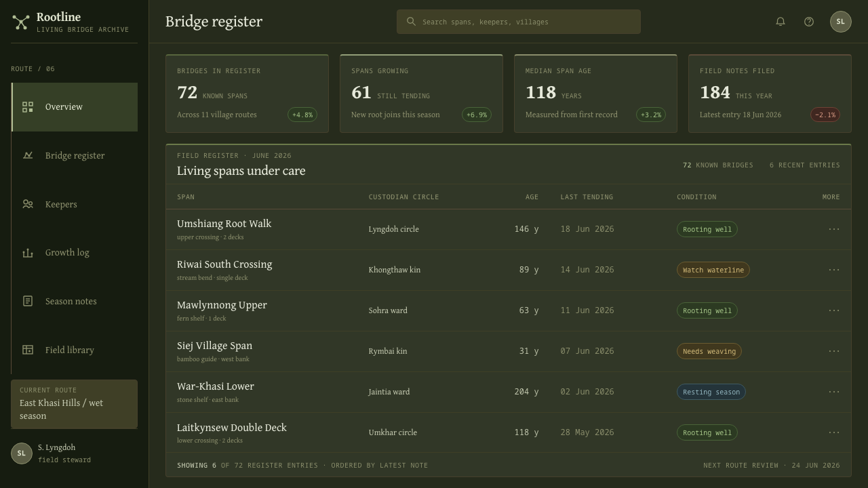The image size is (868, 488).
Task: Open more options for Riwai South Crossing
Action: point(834,270)
